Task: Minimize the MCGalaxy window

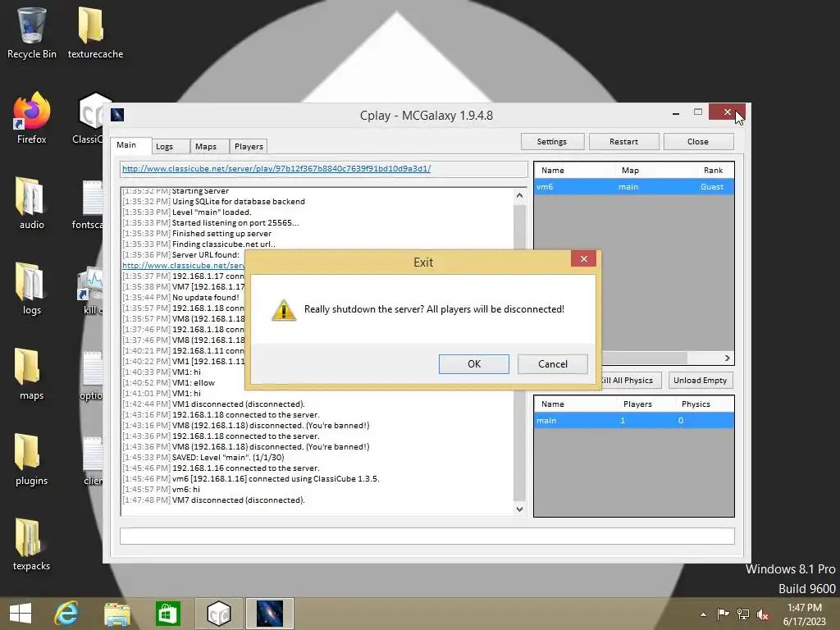Action: tap(676, 112)
